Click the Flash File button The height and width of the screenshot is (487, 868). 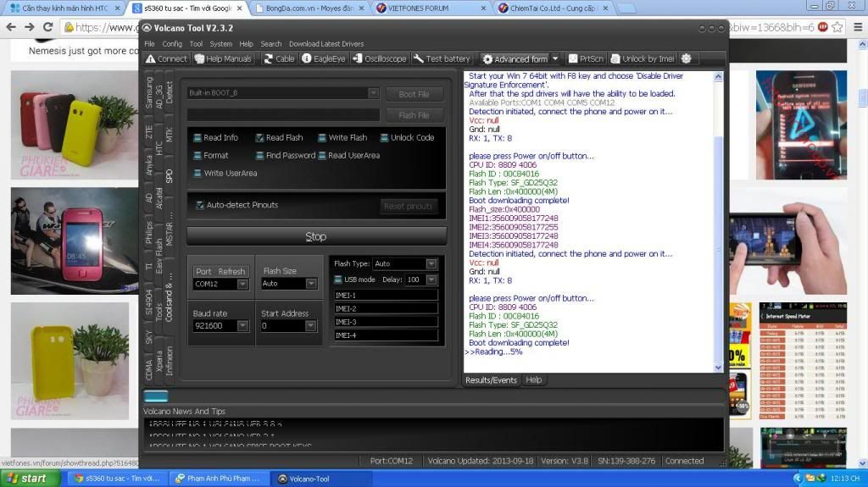(x=415, y=115)
